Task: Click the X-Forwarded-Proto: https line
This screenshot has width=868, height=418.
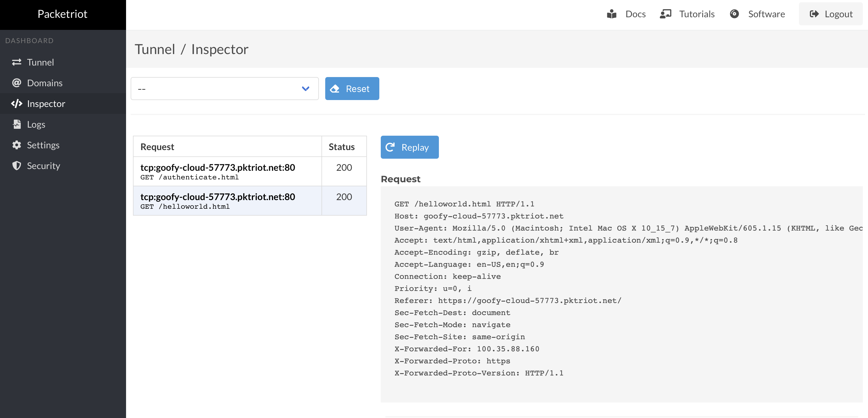Action: coord(452,361)
